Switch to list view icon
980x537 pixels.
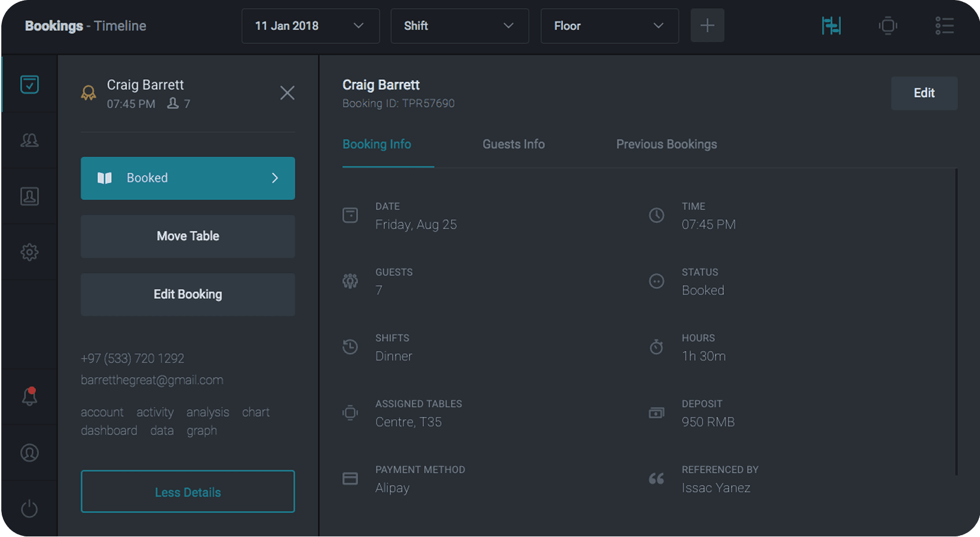(x=944, y=25)
